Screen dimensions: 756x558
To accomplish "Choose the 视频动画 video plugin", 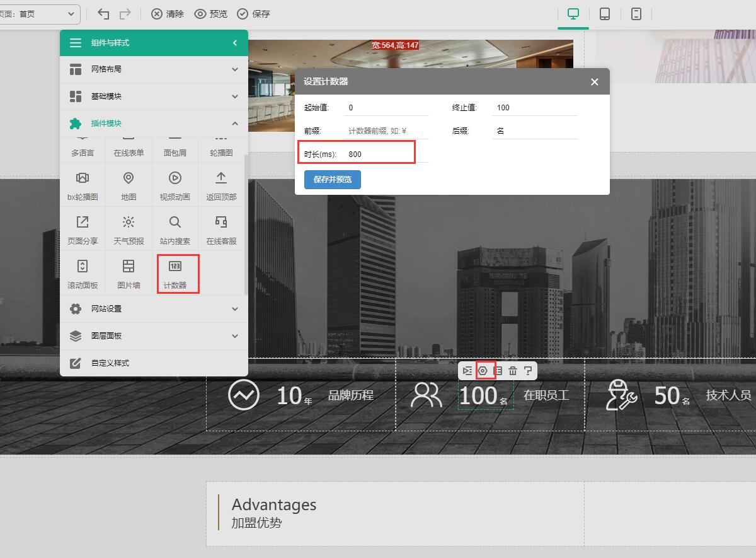I will click(175, 185).
